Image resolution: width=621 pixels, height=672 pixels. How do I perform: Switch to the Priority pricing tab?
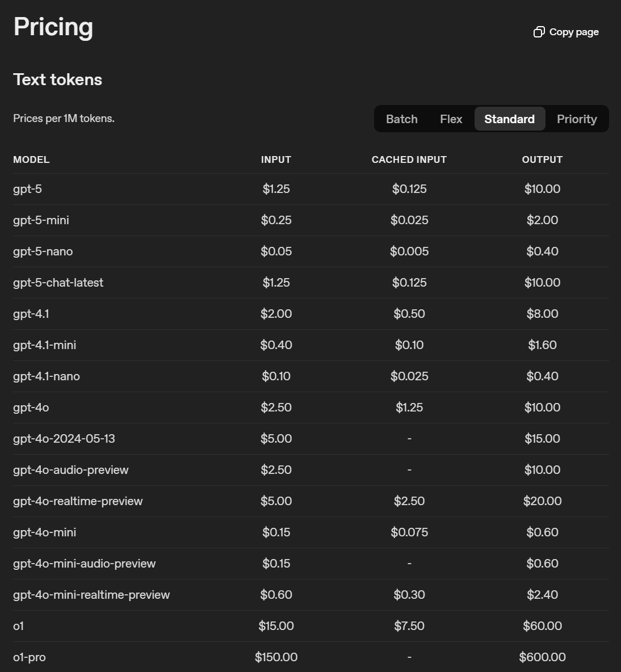(x=577, y=119)
